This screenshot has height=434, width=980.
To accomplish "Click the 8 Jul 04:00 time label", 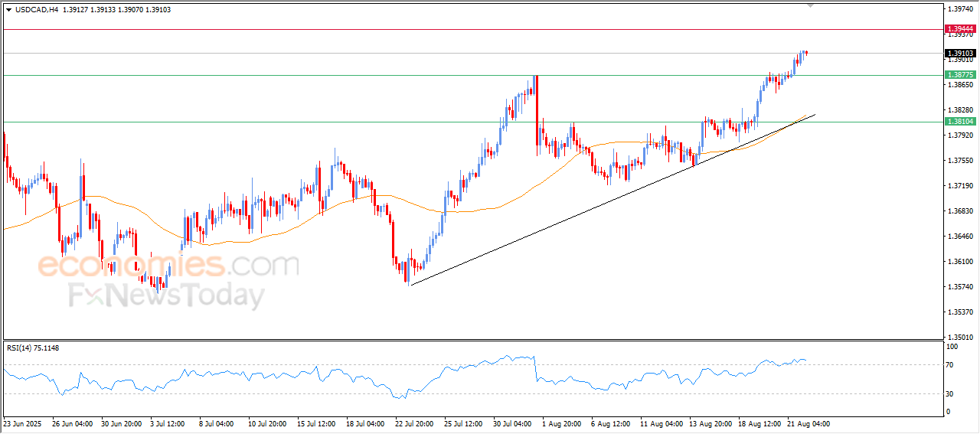I will [218, 423].
